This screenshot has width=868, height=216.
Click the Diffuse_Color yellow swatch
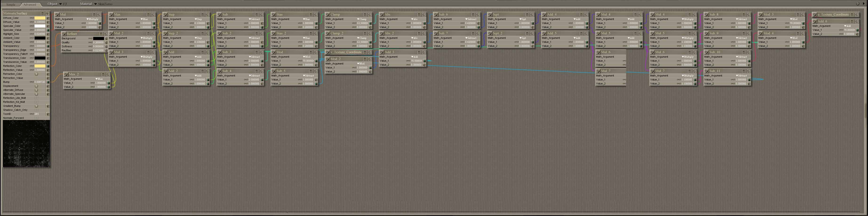40,18
